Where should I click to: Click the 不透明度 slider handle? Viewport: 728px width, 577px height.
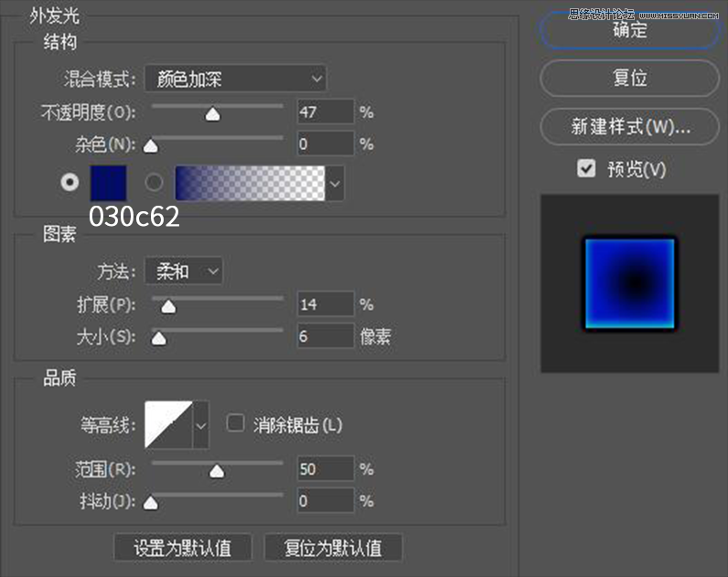coord(213,114)
